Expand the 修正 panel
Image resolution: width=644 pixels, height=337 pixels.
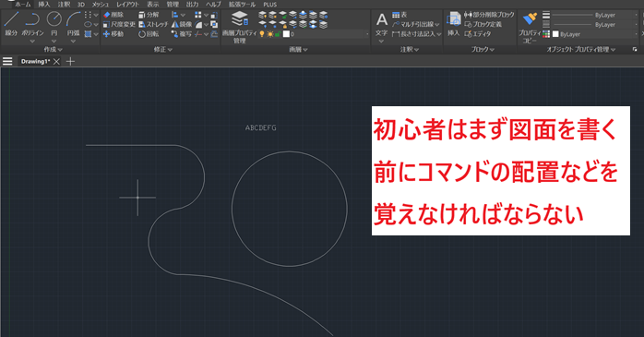click(163, 49)
